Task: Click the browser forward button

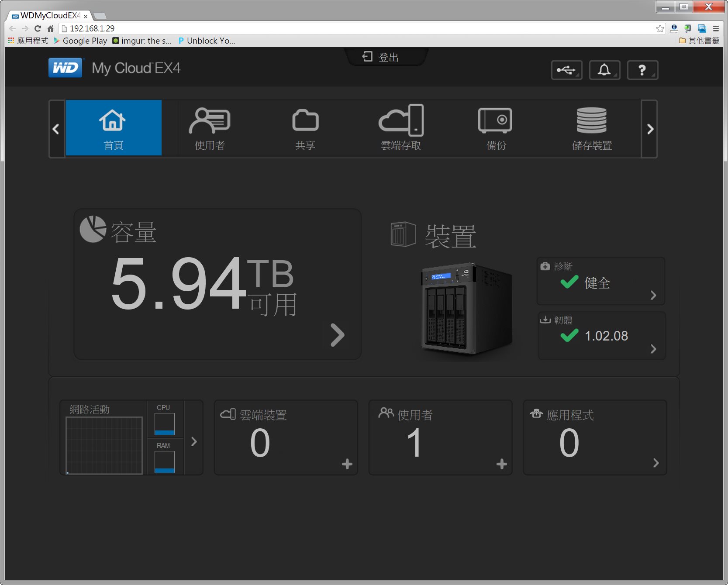Action: pyautogui.click(x=25, y=28)
